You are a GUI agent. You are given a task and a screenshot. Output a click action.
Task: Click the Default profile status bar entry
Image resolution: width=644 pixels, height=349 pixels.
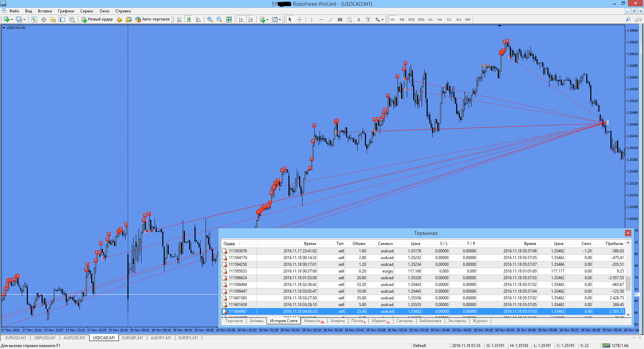(420, 345)
